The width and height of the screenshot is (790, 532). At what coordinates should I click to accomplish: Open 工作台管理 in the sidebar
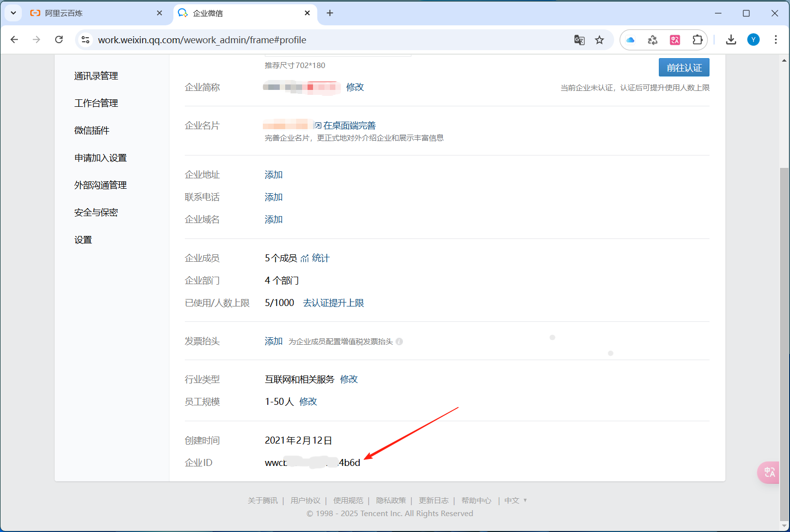pyautogui.click(x=96, y=103)
